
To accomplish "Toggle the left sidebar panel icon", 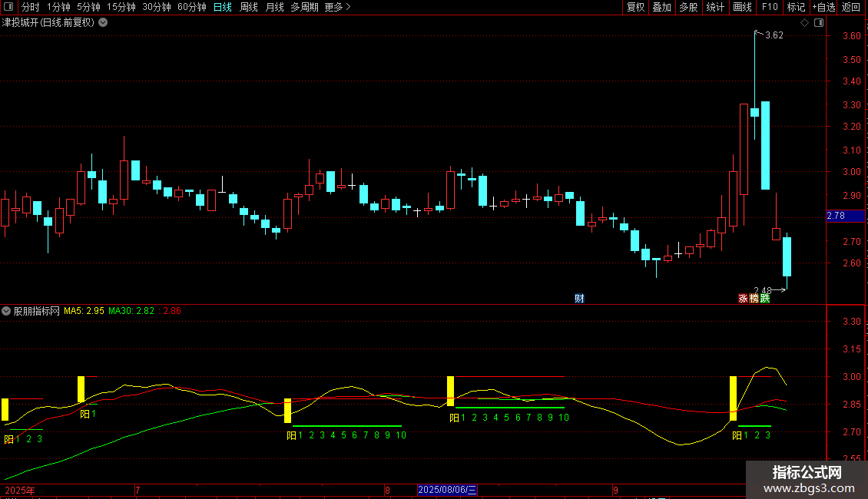I will click(x=8, y=7).
